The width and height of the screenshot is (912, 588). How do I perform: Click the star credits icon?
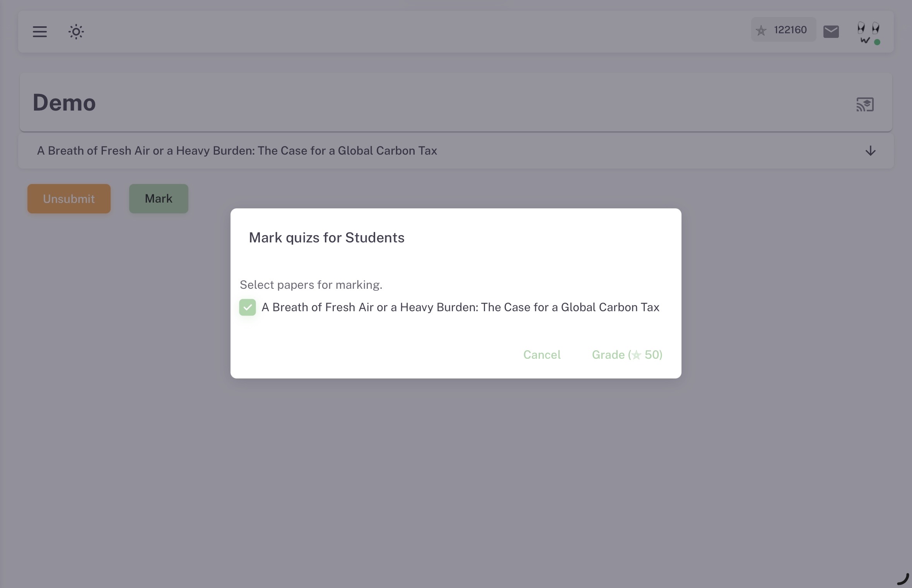761,30
